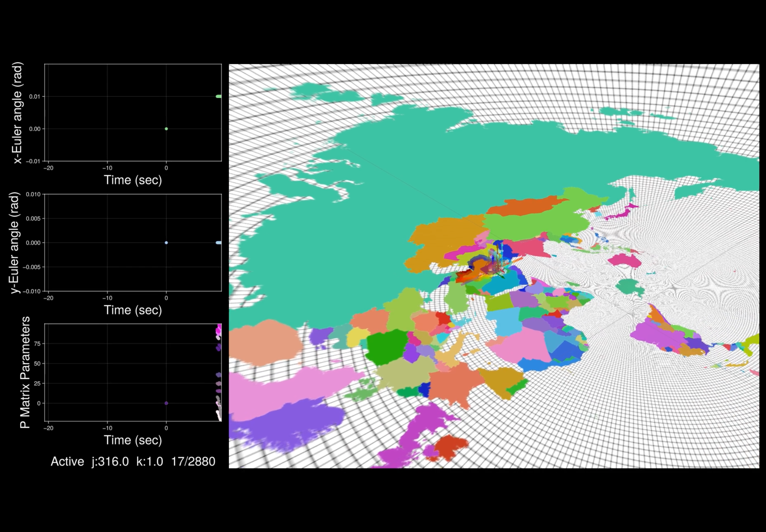The width and height of the screenshot is (766, 532).
Task: Click the light blue marker at right edge of y-Euler plot
Action: pyautogui.click(x=218, y=243)
